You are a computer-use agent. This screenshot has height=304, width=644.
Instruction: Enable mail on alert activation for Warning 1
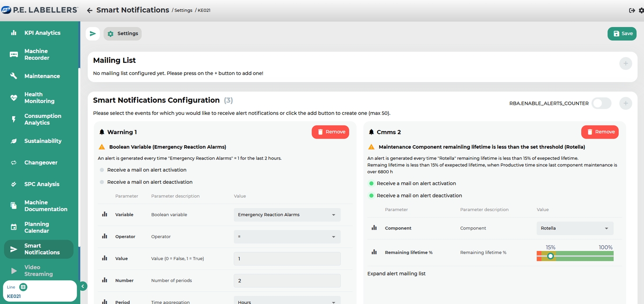coord(102,170)
